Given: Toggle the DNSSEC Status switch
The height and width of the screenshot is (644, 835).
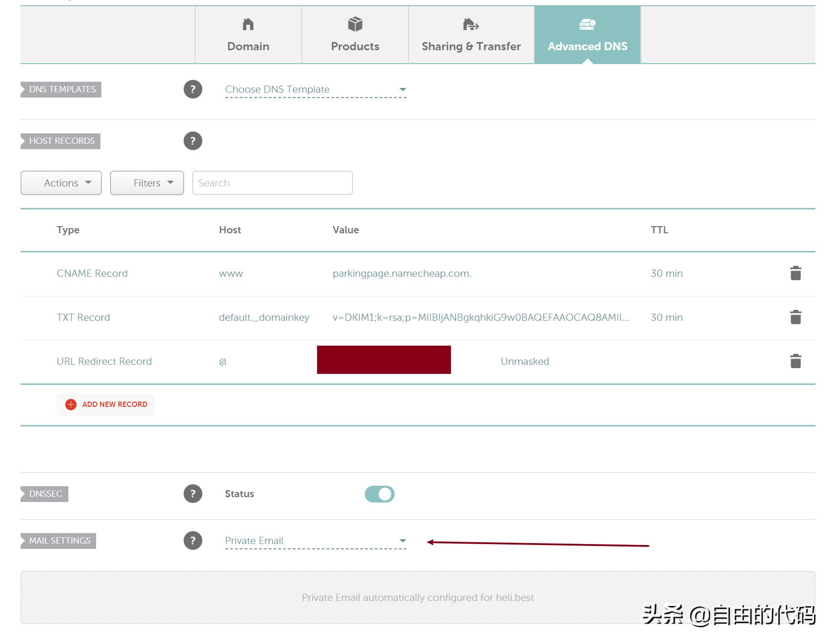Looking at the screenshot, I should click(379, 494).
